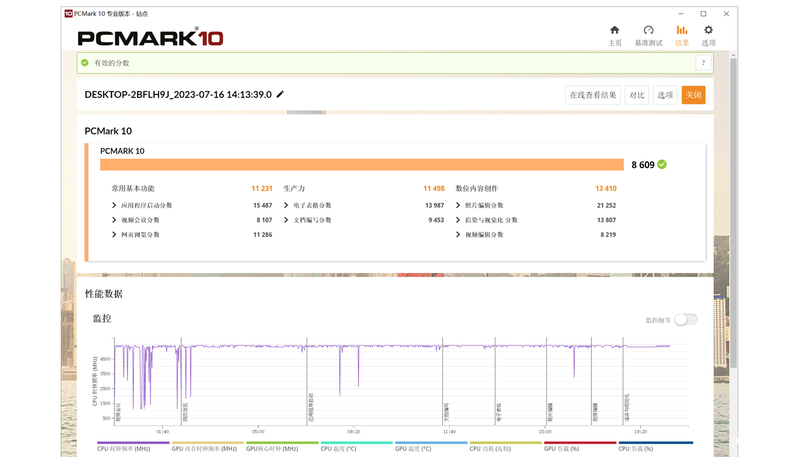Click the 性能数据 section heading
Image resolution: width=800 pixels, height=457 pixels.
tap(104, 294)
